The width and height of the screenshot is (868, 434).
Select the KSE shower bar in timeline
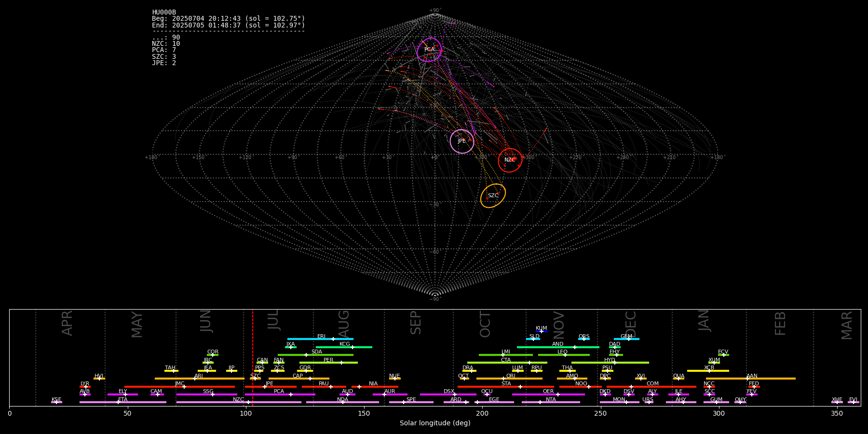click(x=56, y=402)
